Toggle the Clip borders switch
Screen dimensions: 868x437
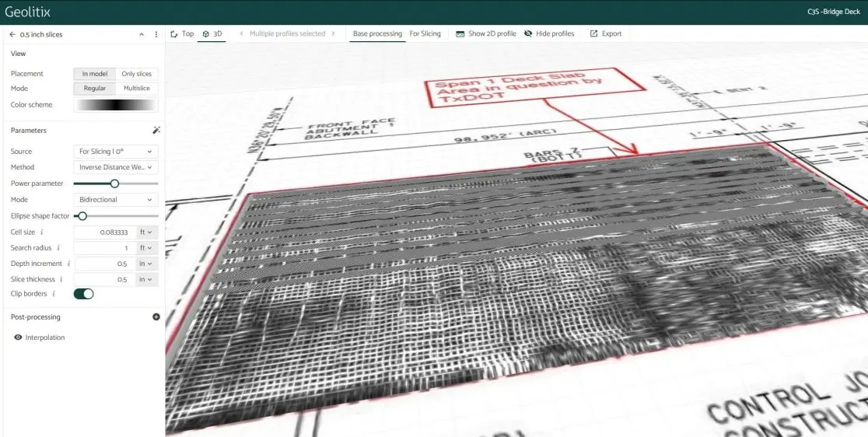pos(83,294)
